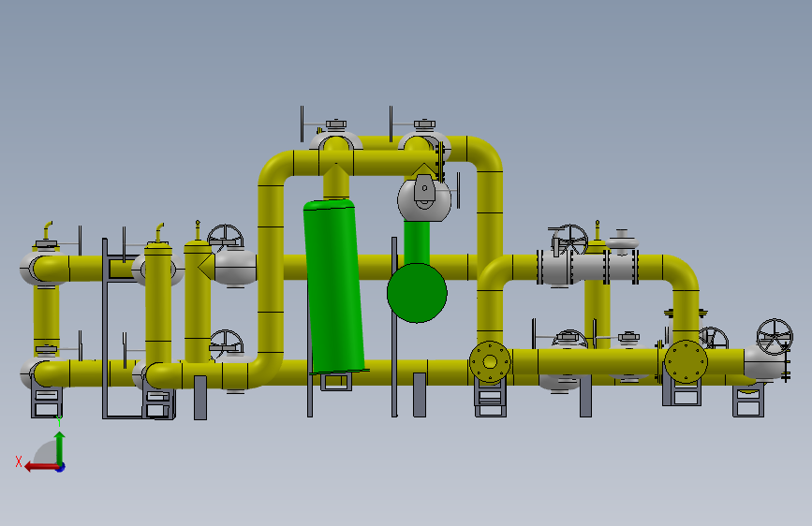Select the yellow open flange with center hole

pos(490,361)
